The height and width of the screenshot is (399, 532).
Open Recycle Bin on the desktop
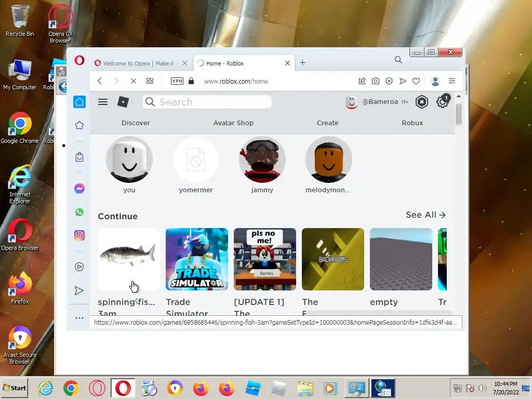(20, 20)
